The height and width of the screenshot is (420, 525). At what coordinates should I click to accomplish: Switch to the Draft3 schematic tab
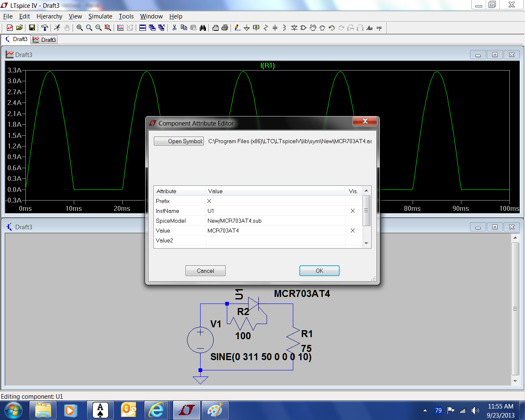pyautogui.click(x=16, y=39)
